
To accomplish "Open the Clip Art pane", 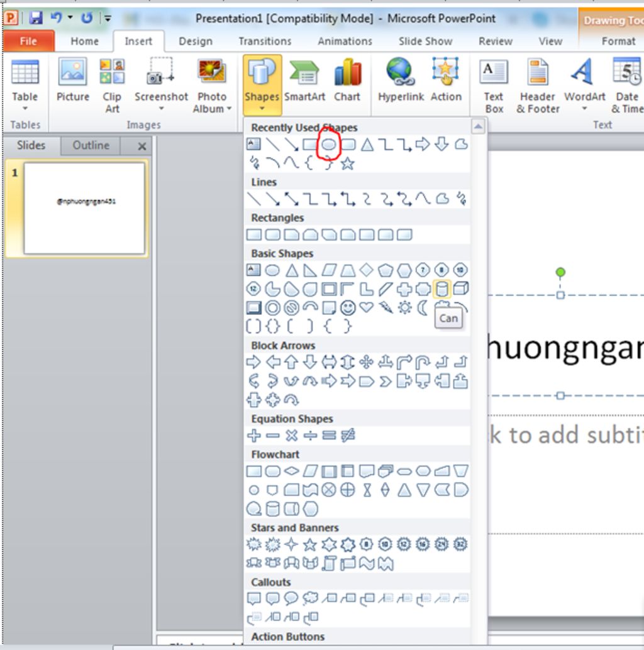I will (x=112, y=86).
